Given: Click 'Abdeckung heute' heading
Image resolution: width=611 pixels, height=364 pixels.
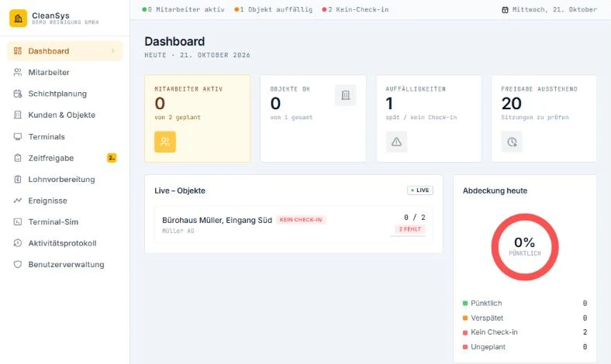Looking at the screenshot, I should pos(495,191).
